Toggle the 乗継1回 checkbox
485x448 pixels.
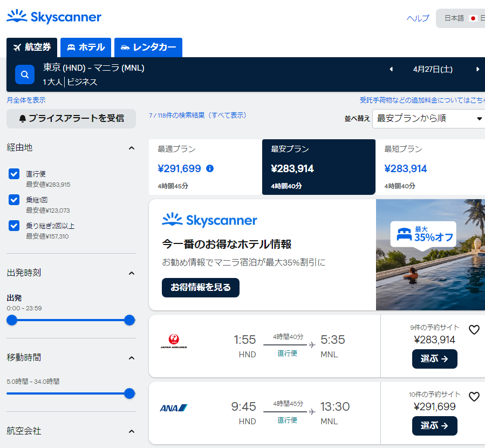[14, 200]
